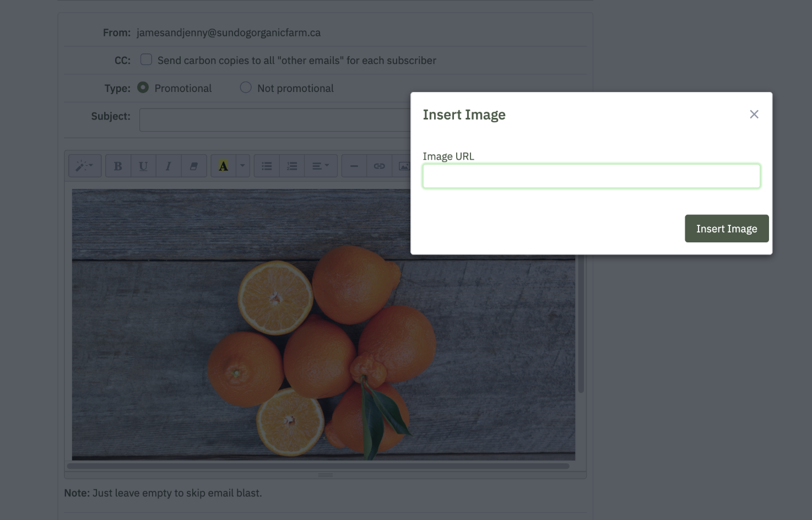Click the insert link icon
The image size is (812, 520).
click(x=380, y=166)
